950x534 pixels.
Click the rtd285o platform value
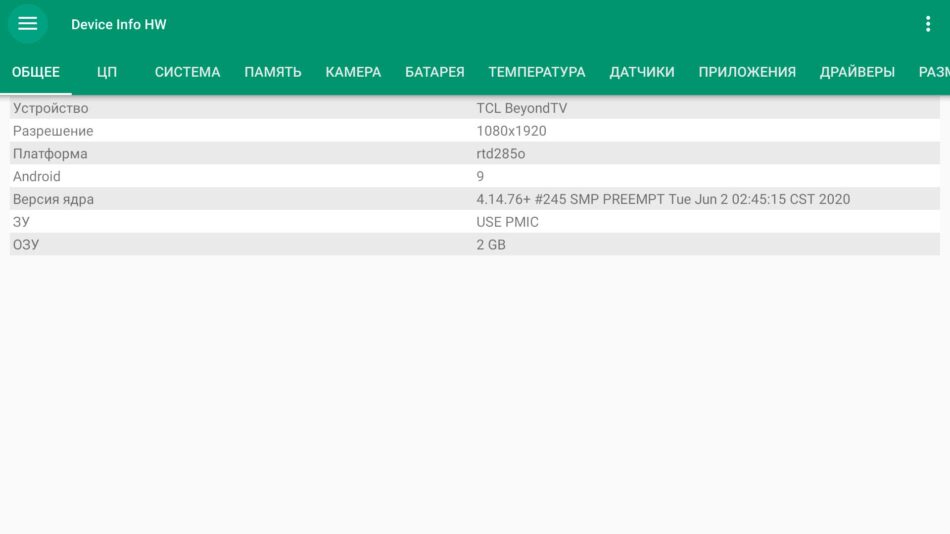[500, 153]
